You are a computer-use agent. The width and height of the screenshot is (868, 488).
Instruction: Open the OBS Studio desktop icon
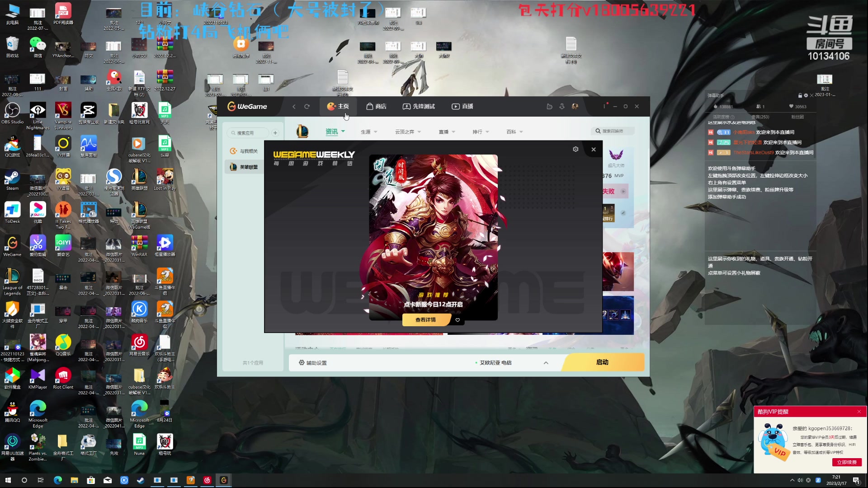coord(12,114)
